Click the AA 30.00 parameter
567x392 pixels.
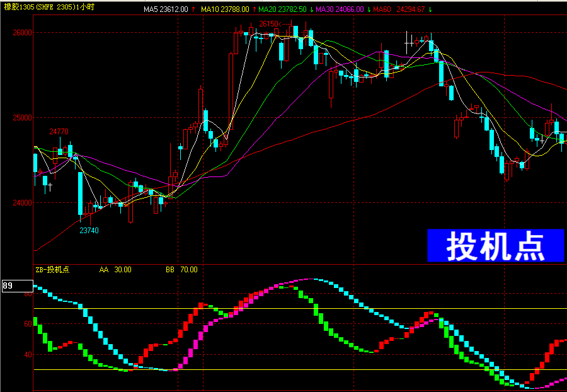(115, 270)
